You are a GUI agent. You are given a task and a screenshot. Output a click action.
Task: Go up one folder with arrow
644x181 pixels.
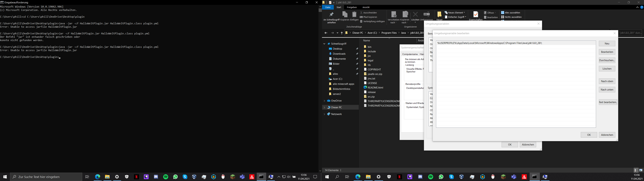coord(342,33)
